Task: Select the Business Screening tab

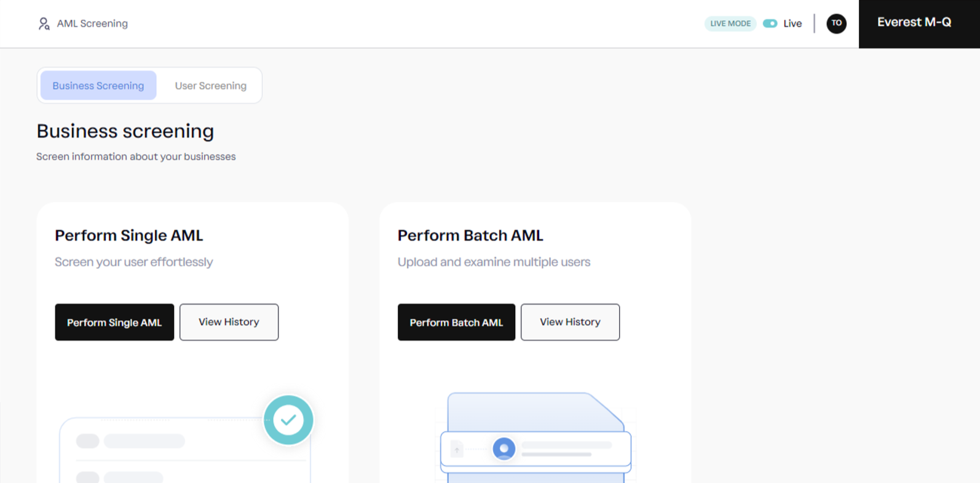Action: coord(98,86)
